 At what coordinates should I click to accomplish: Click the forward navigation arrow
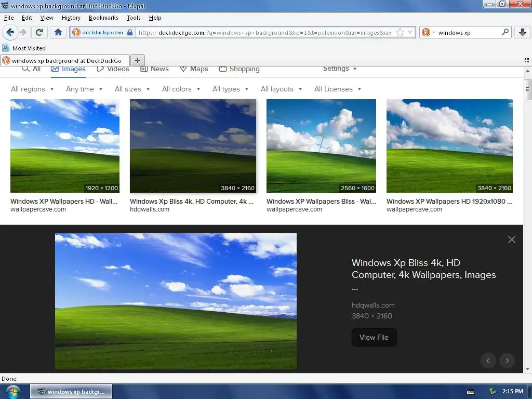[23, 32]
